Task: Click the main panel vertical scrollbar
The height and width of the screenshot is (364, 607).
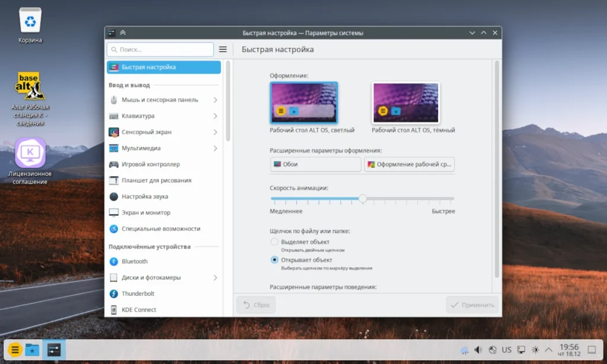Action: click(497, 169)
